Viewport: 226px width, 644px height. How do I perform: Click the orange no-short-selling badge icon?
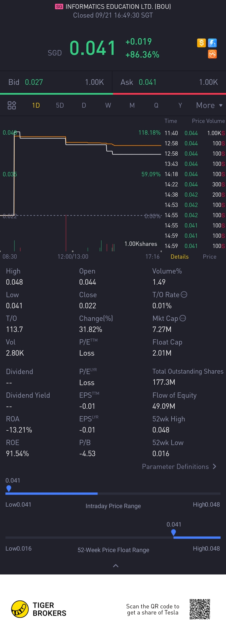click(x=212, y=54)
